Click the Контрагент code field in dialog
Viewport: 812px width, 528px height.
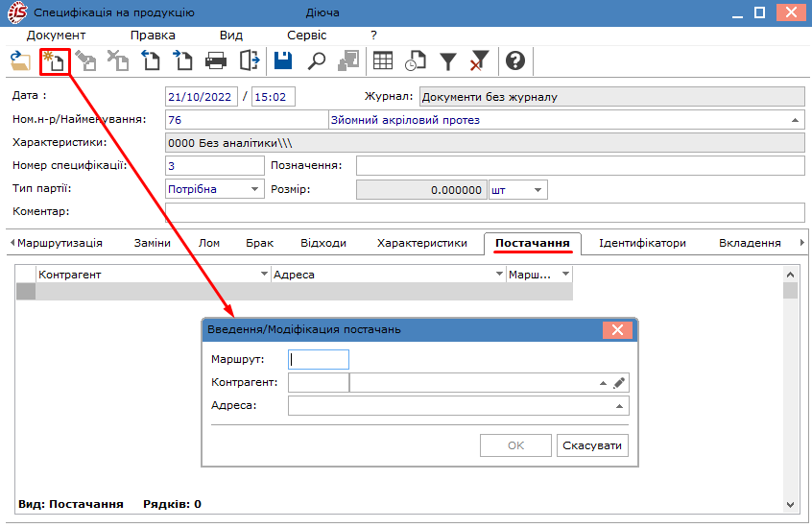[319, 383]
